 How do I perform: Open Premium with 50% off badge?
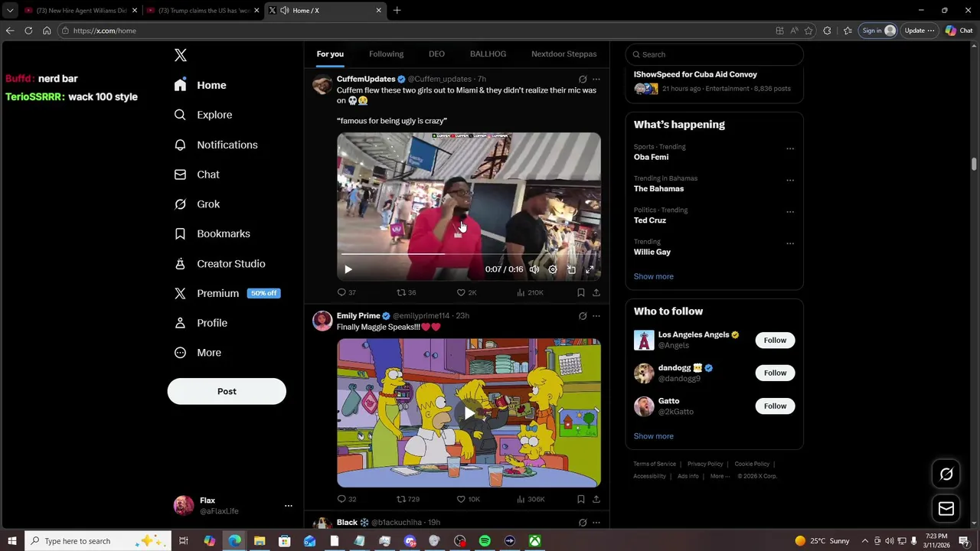pos(227,293)
